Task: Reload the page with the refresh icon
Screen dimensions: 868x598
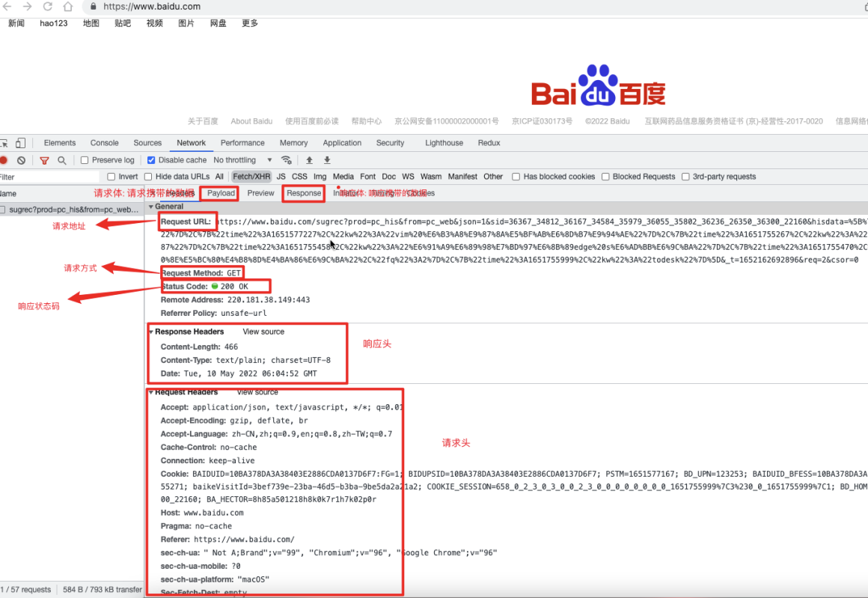Action: point(48,7)
